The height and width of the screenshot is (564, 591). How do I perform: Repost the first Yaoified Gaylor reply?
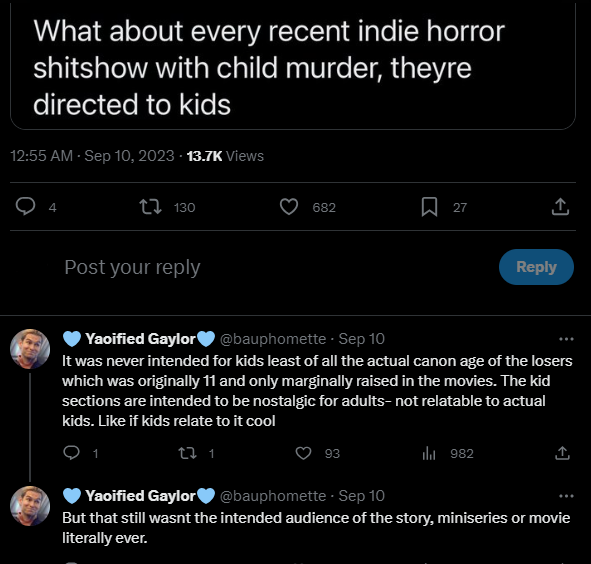(187, 453)
